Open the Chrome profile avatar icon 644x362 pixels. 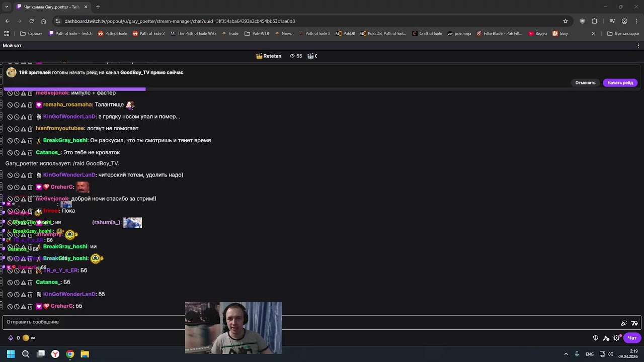coord(624,21)
